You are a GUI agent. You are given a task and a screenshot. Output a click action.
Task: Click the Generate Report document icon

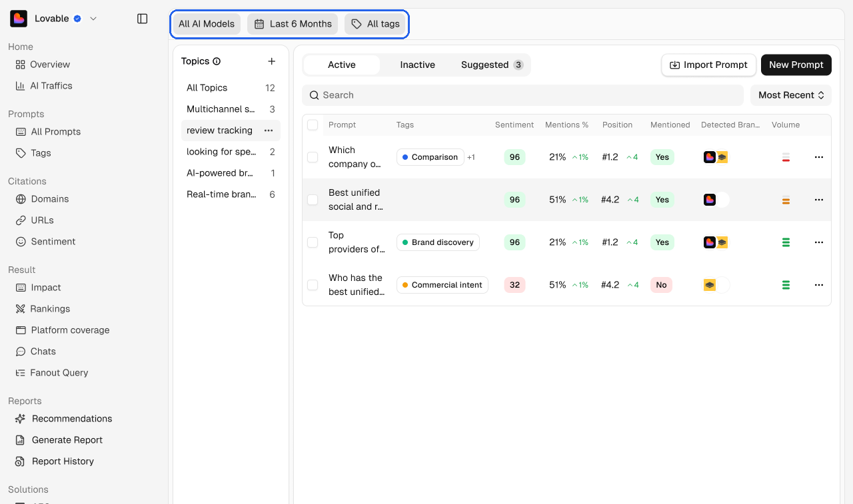(21, 440)
